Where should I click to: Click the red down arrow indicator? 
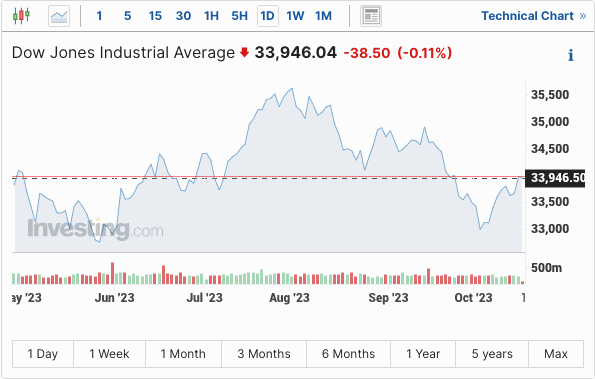point(244,52)
